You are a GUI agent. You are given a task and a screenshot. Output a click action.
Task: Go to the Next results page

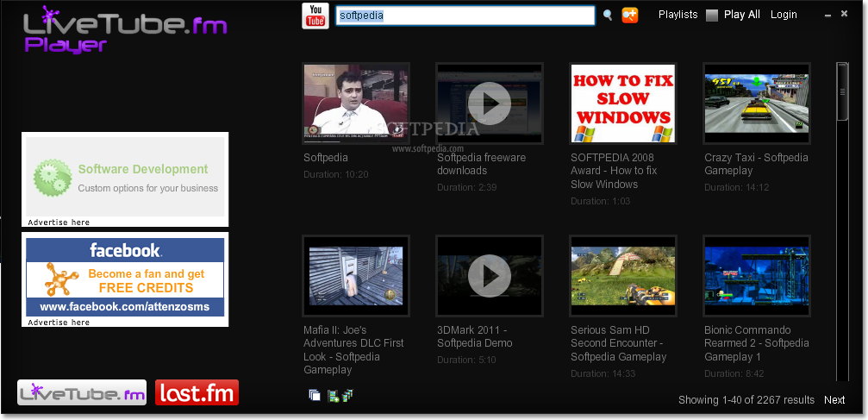pyautogui.click(x=834, y=400)
